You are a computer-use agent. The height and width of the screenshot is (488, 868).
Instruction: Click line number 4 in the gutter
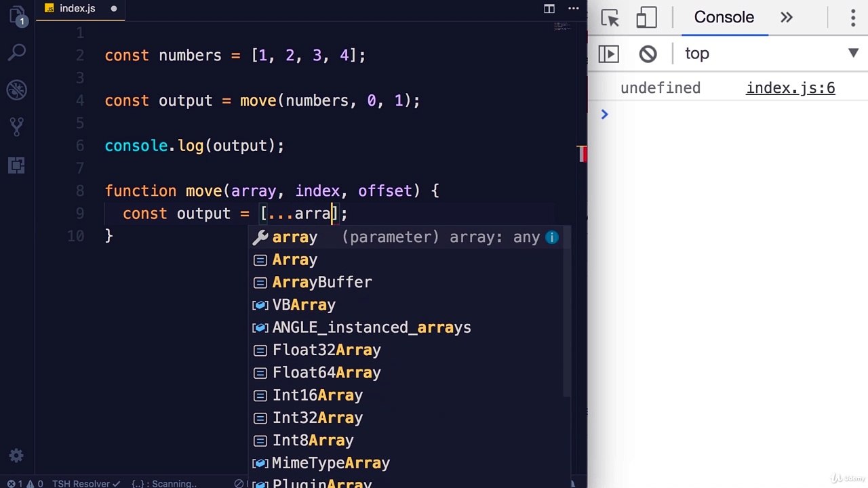[80, 100]
